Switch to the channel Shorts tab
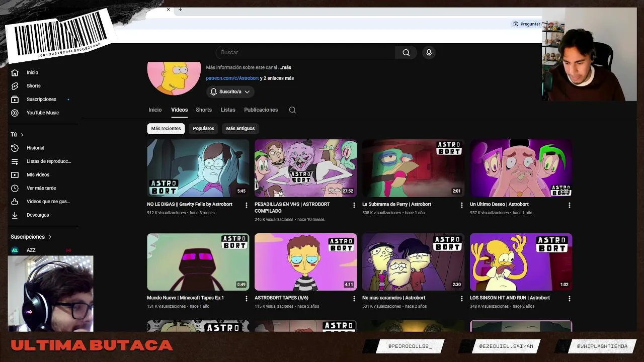This screenshot has height=362, width=644. coord(204,110)
